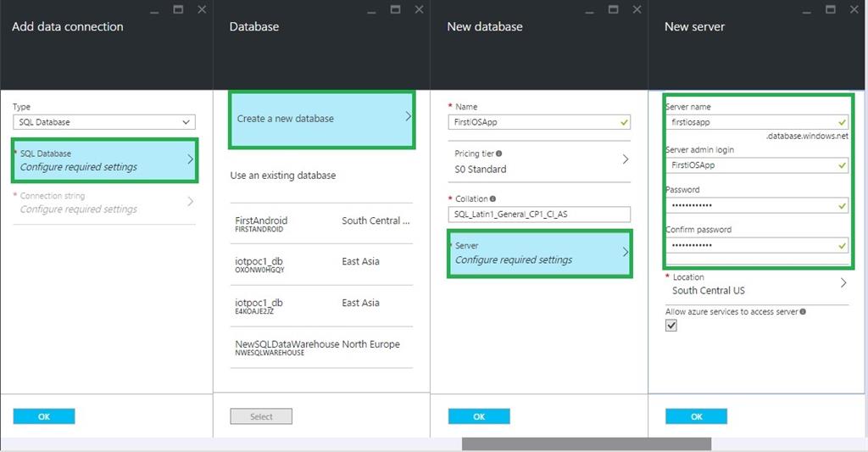868x452 pixels.
Task: Open the Type dropdown showing SQL Database
Action: 104,122
